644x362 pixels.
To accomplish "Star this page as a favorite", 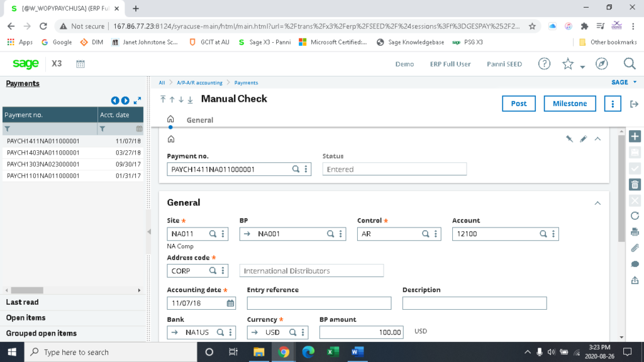I will click(567, 63).
